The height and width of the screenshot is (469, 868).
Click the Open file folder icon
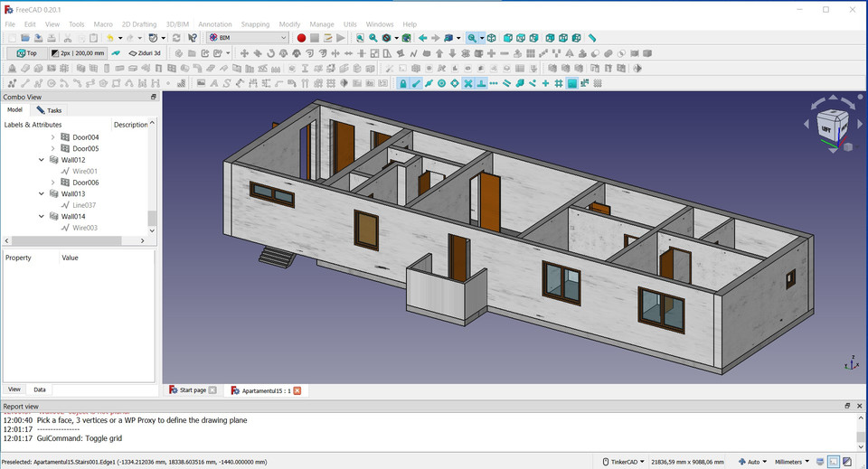click(x=25, y=38)
